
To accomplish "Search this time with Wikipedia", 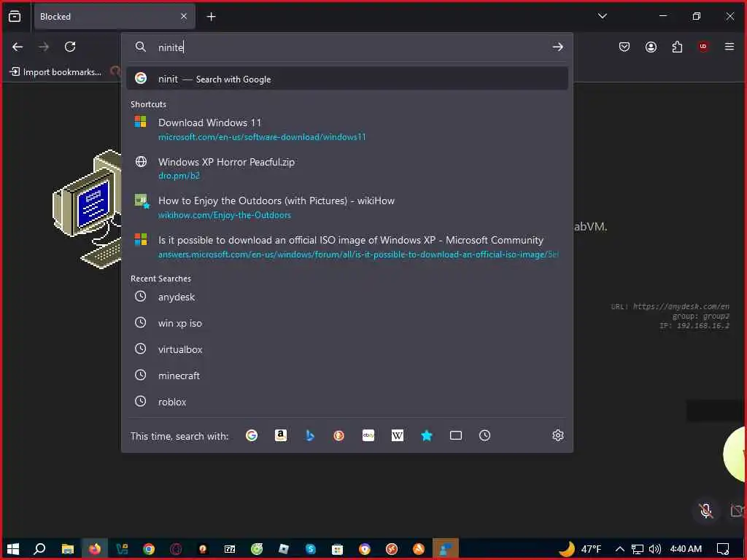I will pyautogui.click(x=398, y=435).
